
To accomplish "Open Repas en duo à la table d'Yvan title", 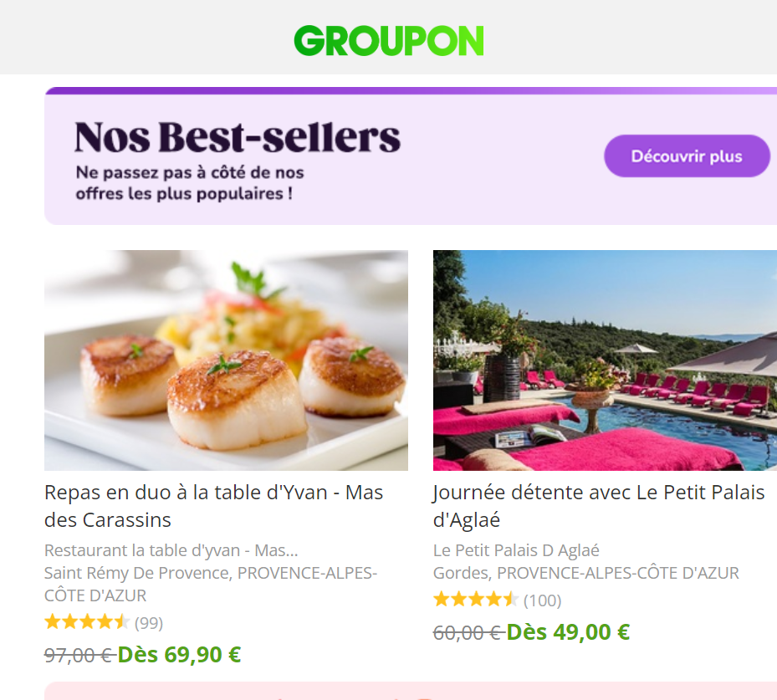I will [x=213, y=506].
